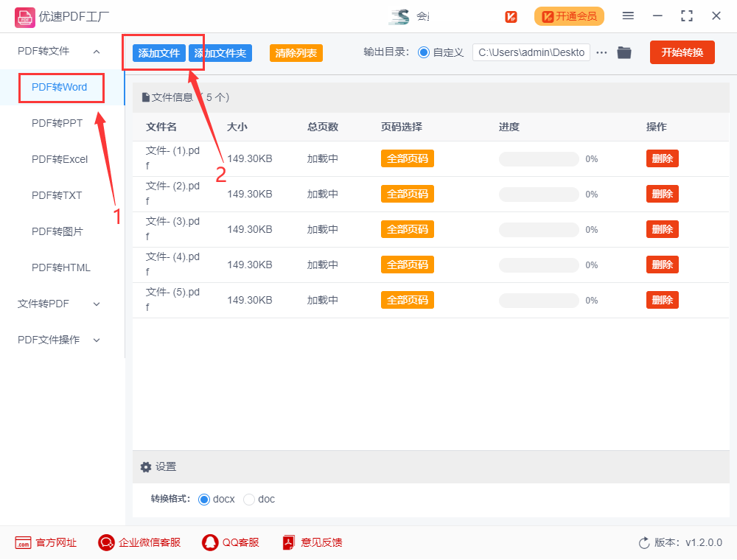737x560 pixels.
Task: Click the 添加文件 button
Action: (159, 53)
